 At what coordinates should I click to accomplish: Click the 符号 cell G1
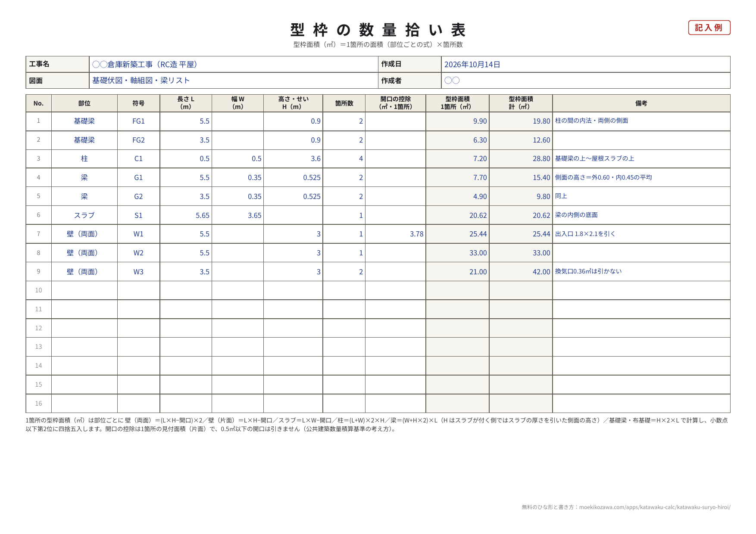[138, 177]
